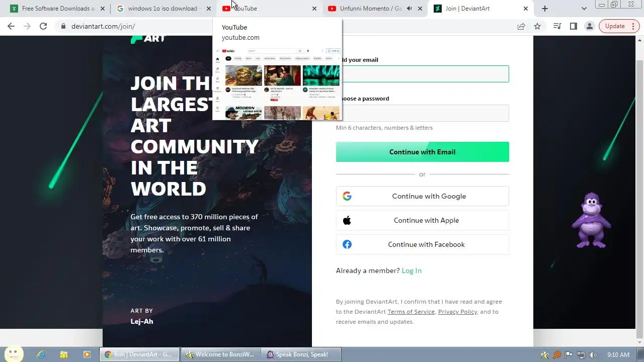Click the address bar URL deviantart.com/join/
Screen dimensions: 644x362
103,26
